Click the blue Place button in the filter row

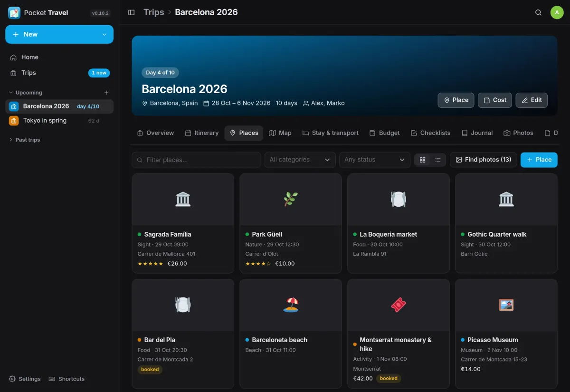(539, 160)
